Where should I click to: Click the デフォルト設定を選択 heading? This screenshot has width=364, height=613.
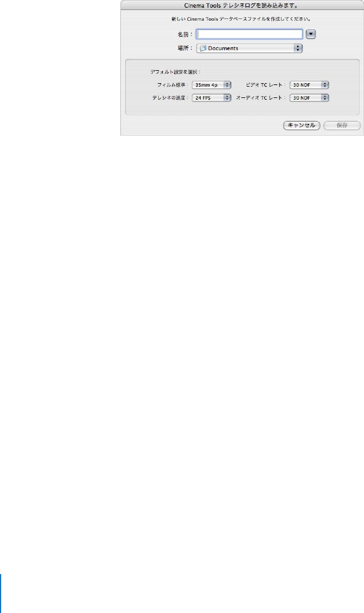click(x=176, y=72)
